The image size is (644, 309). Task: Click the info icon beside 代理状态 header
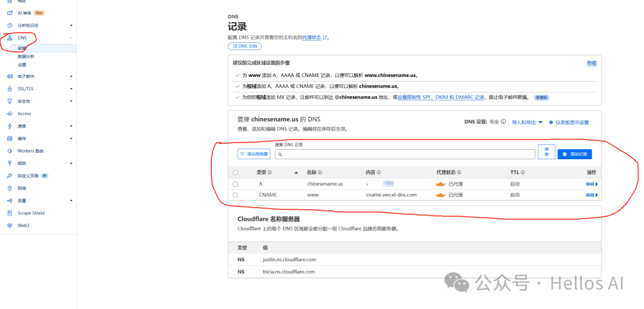pos(459,172)
